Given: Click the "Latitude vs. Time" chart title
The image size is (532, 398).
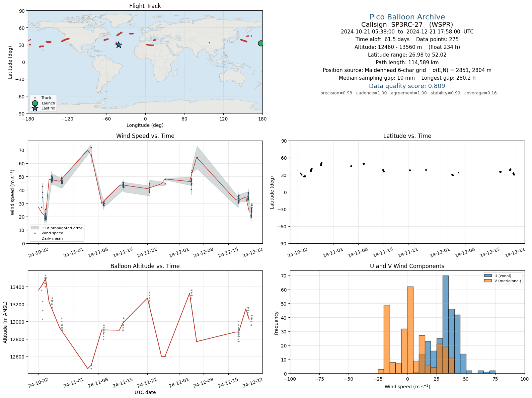Looking at the screenshot, I should [407, 136].
